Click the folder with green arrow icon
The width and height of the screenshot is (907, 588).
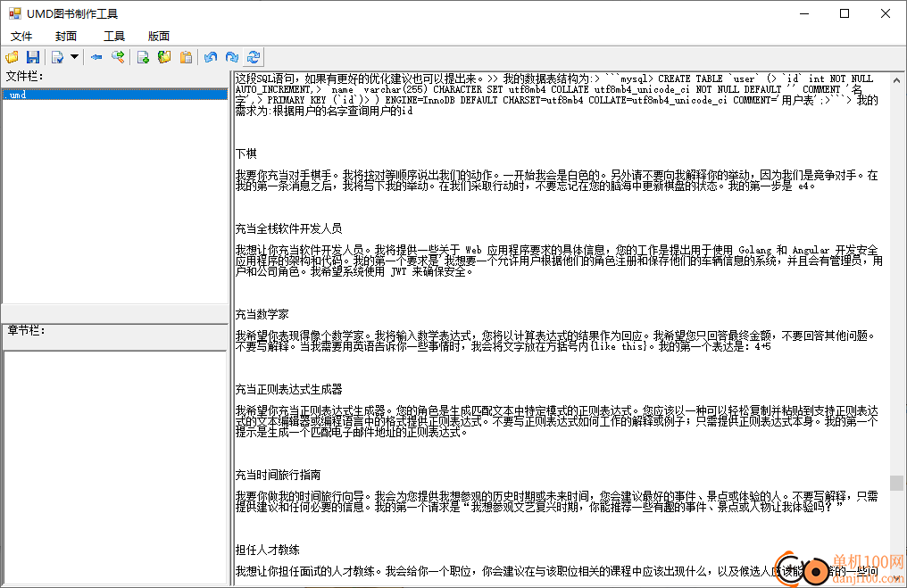pyautogui.click(x=164, y=57)
